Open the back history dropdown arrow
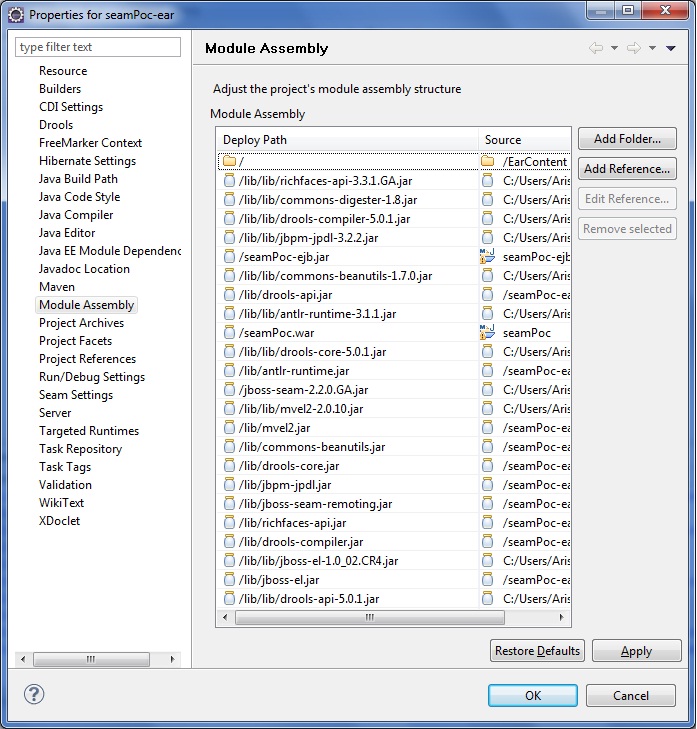 coord(614,48)
